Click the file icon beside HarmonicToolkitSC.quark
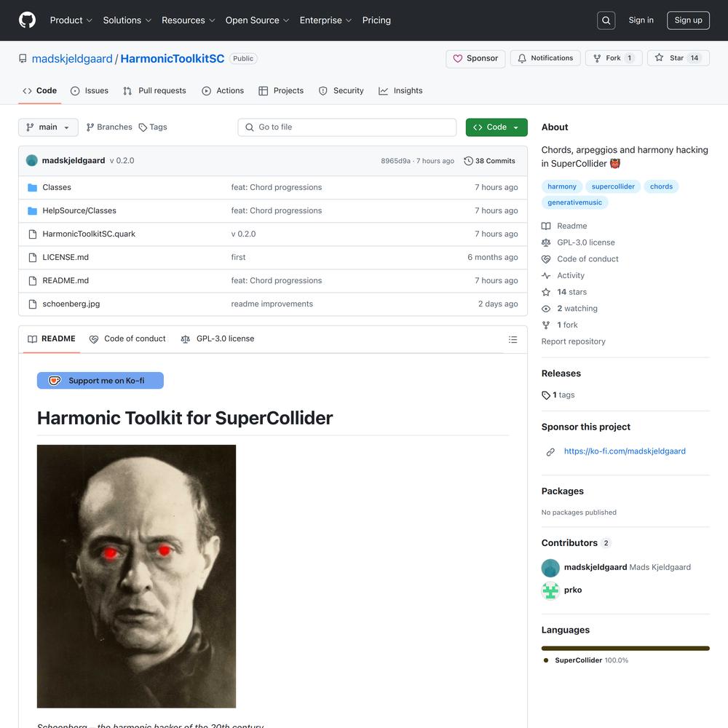 click(x=32, y=234)
